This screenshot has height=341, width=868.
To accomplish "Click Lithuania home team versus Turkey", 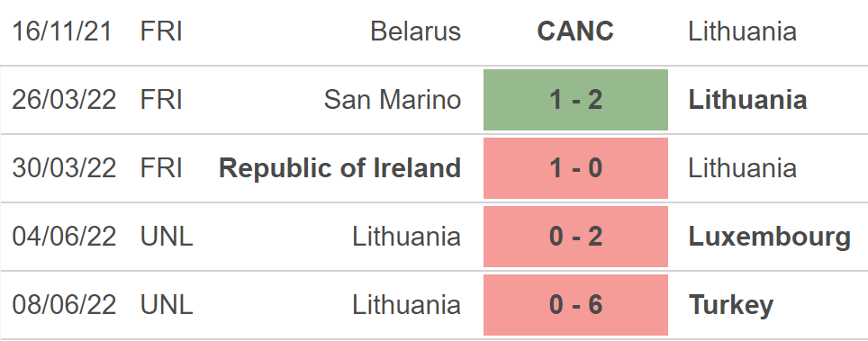I will [x=407, y=305].
